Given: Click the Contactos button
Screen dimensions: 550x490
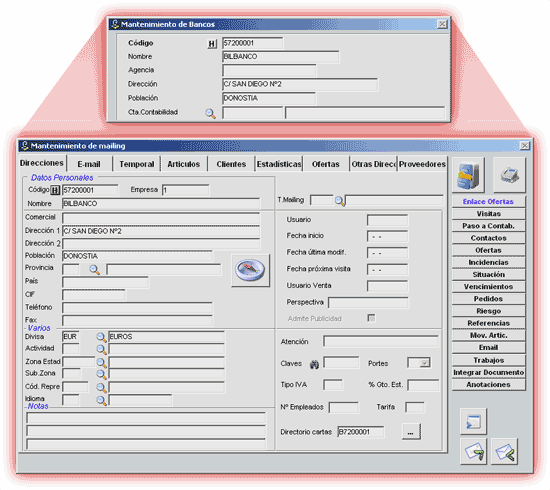Looking at the screenshot, I should point(488,238).
